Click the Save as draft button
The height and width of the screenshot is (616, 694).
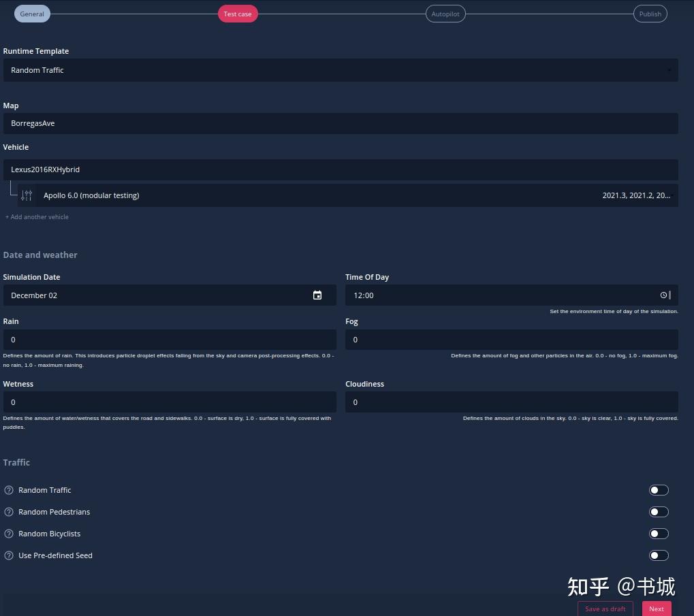click(x=605, y=609)
